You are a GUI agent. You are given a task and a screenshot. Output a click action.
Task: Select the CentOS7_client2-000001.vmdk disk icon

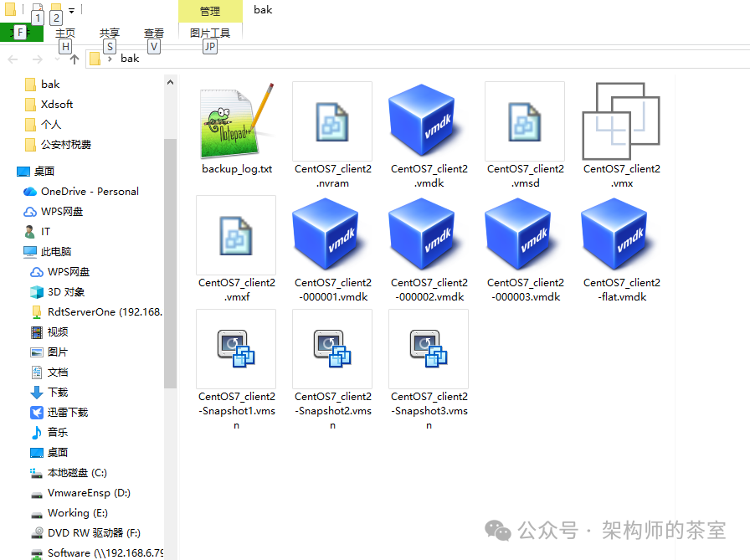tap(330, 234)
